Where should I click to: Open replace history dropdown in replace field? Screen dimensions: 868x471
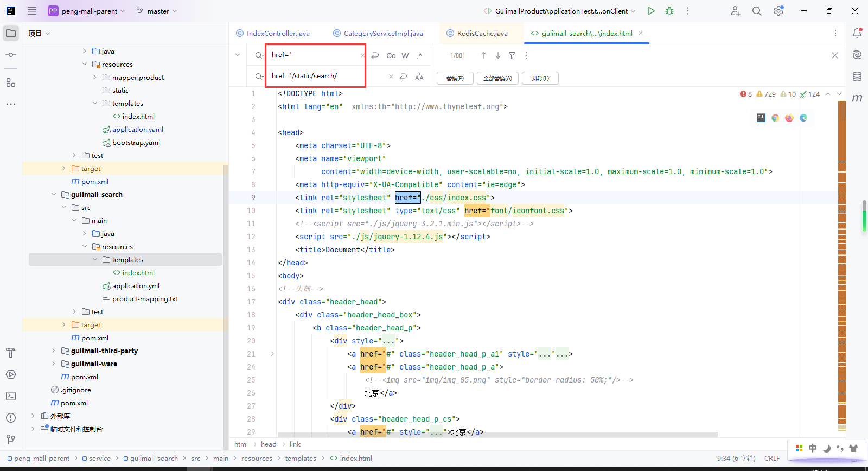coord(259,77)
